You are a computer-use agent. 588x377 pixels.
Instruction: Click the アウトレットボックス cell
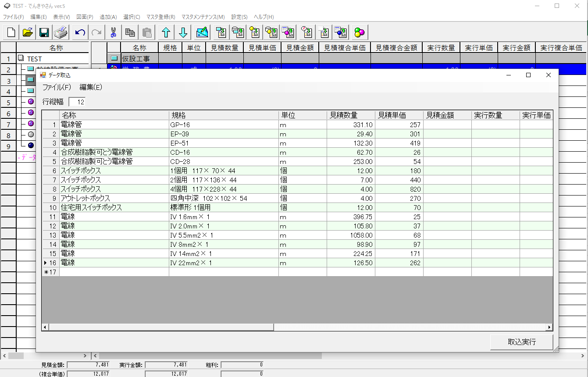coord(114,199)
